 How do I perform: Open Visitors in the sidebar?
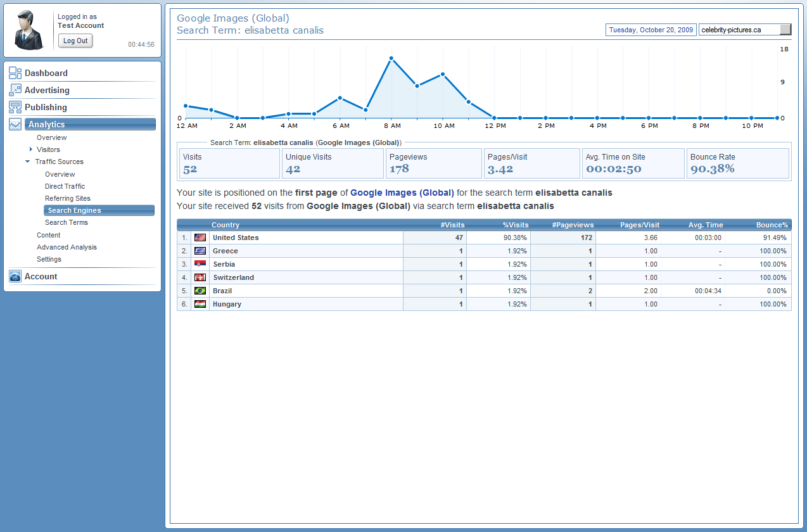pos(48,149)
